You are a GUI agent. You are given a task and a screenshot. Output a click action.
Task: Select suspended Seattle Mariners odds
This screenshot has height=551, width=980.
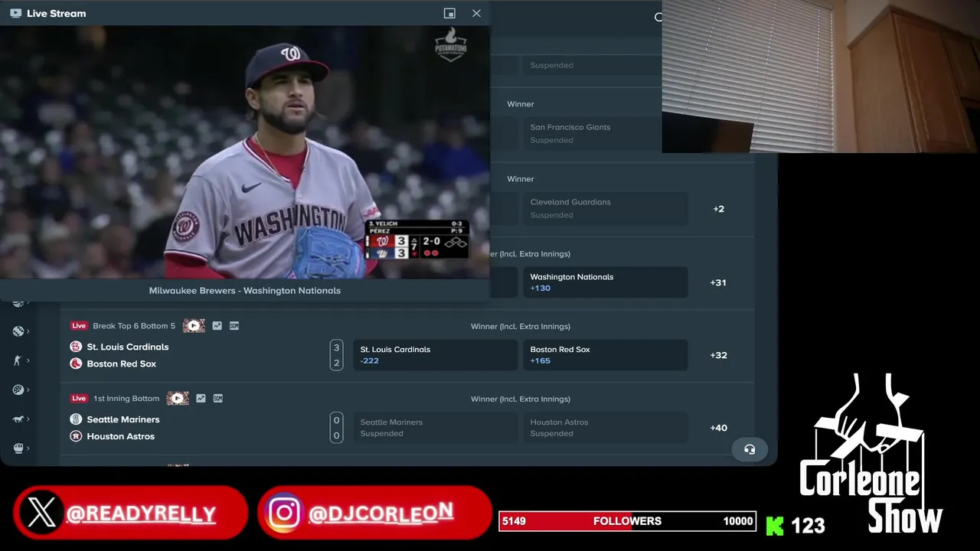[x=436, y=428]
